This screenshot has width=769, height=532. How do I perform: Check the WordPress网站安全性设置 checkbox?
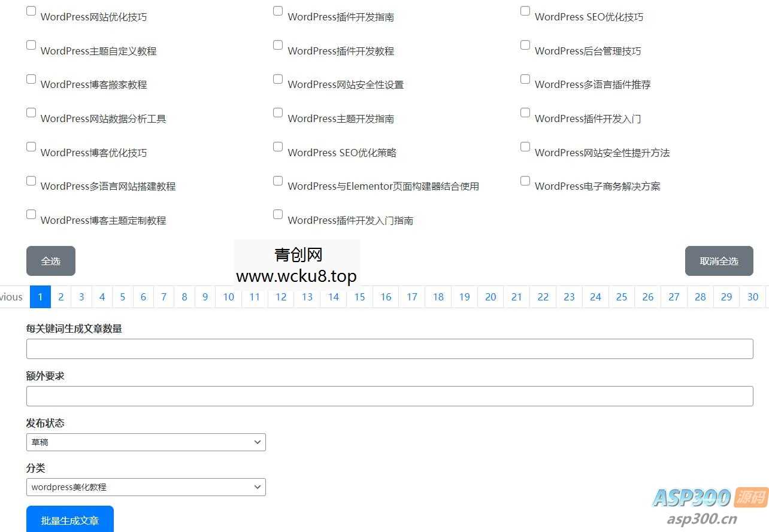pyautogui.click(x=277, y=78)
